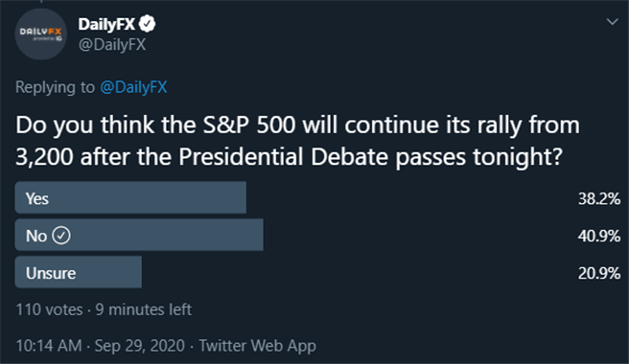
Task: Click the gray Replying to label
Action: 55,87
